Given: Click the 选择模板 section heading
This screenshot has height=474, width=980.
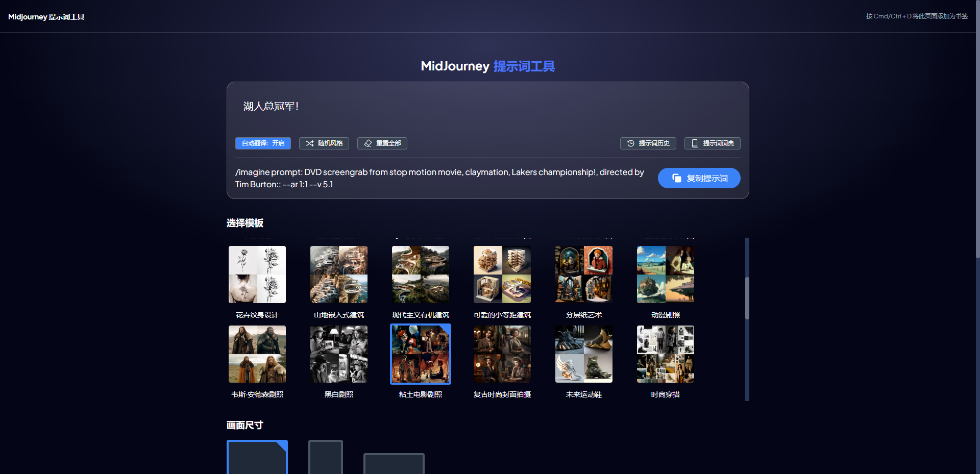Looking at the screenshot, I should tap(245, 223).
